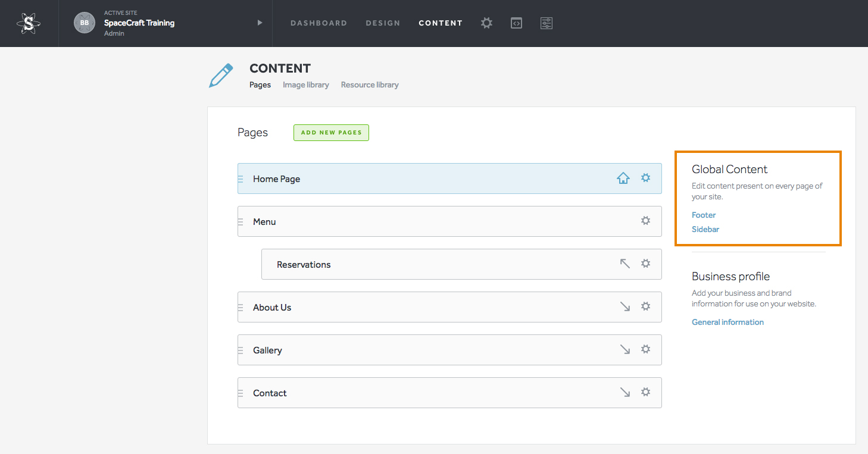
Task: Click the SpaceCraft logo icon
Action: point(29,23)
